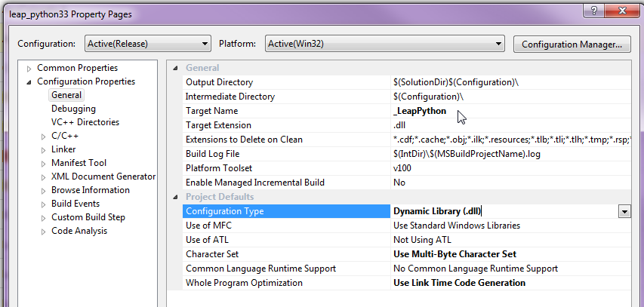Viewport: 644px width, 307px height.
Task: Close the Property Pages dialog
Action: [624, 11]
